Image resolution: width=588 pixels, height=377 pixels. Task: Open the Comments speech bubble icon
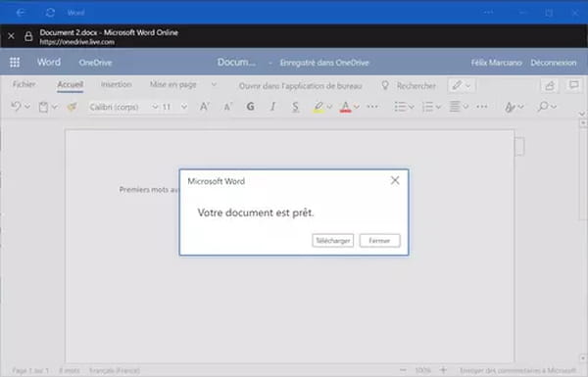click(x=573, y=85)
